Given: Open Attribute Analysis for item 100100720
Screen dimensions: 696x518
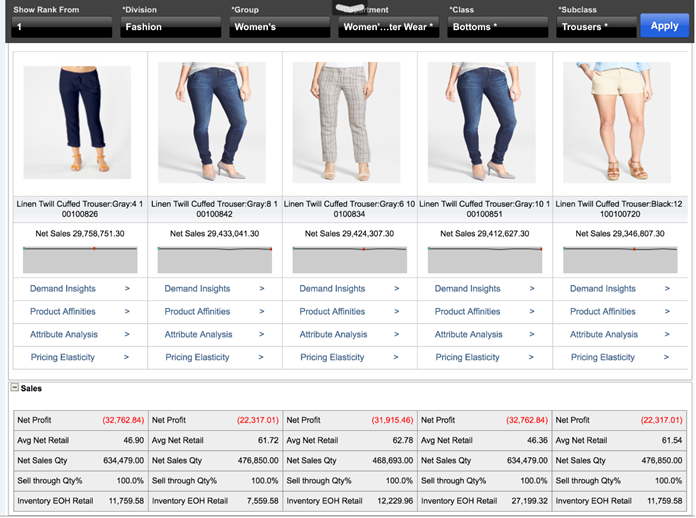Looking at the screenshot, I should tap(604, 334).
